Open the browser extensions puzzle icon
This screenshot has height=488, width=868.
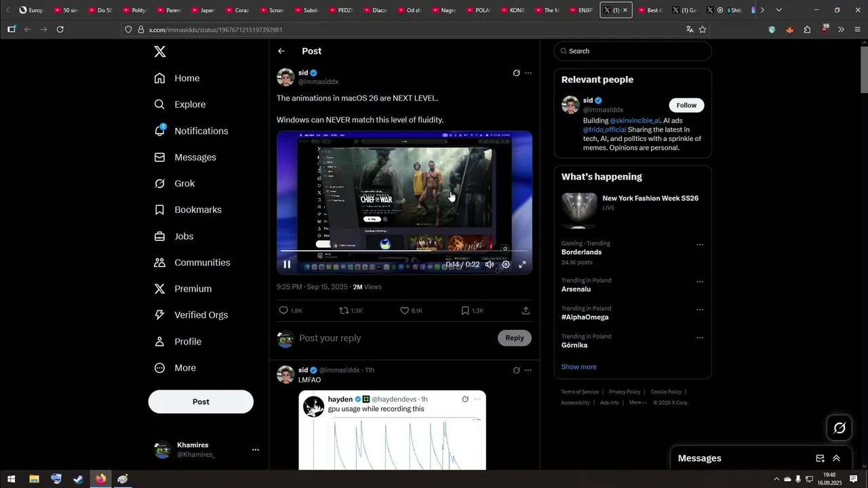point(807,29)
